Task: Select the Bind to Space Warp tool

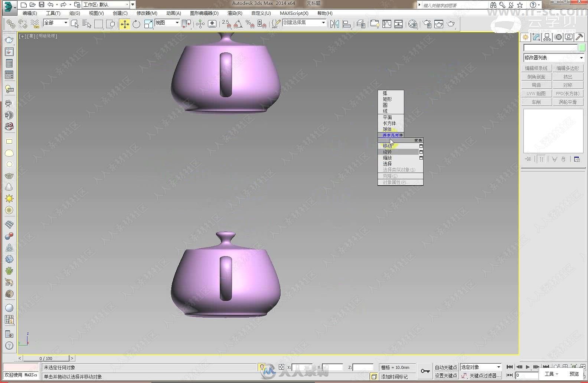Action: pyautogui.click(x=35, y=24)
